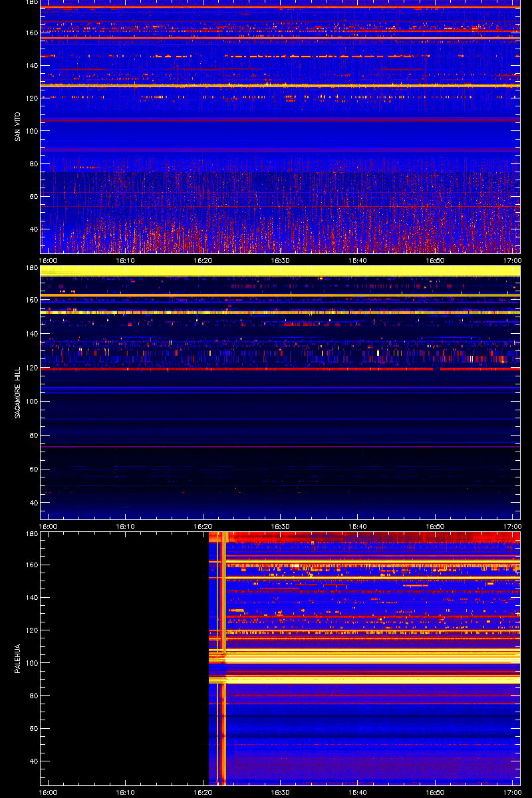Click the 60 frequency tick on San Vito axis
532x798 pixels.
click(x=33, y=196)
